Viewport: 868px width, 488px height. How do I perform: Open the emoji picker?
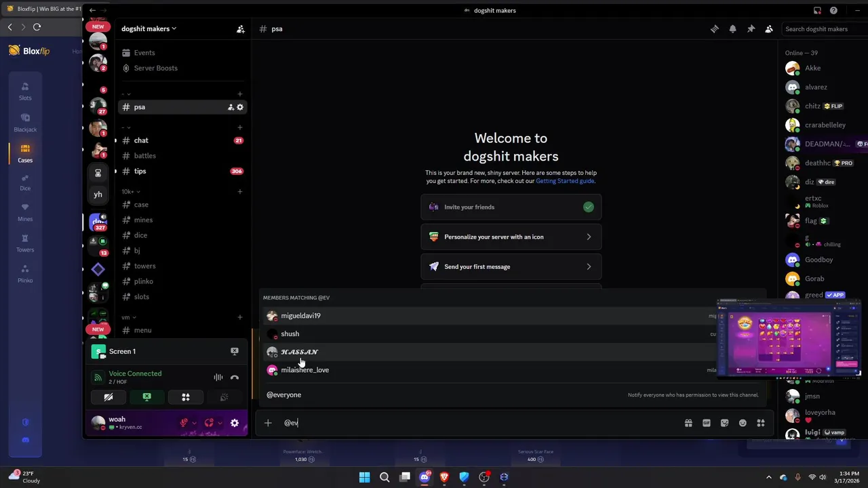tap(743, 423)
